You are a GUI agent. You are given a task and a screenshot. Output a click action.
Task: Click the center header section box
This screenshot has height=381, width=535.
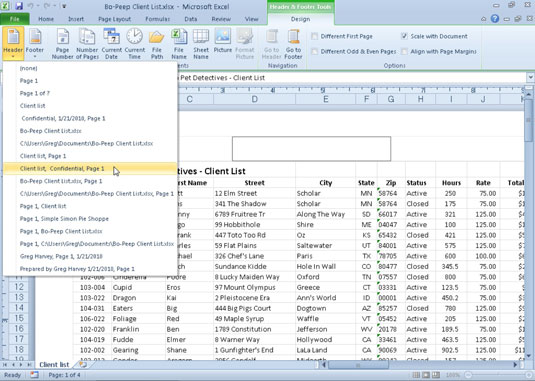pos(312,149)
